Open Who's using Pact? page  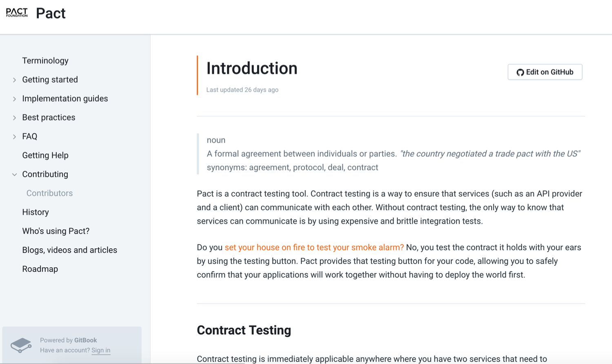coord(56,231)
